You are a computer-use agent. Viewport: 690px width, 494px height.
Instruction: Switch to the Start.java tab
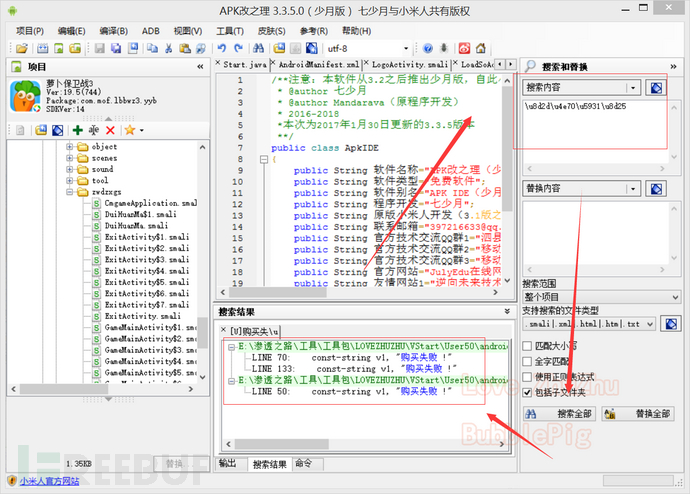[x=245, y=65]
